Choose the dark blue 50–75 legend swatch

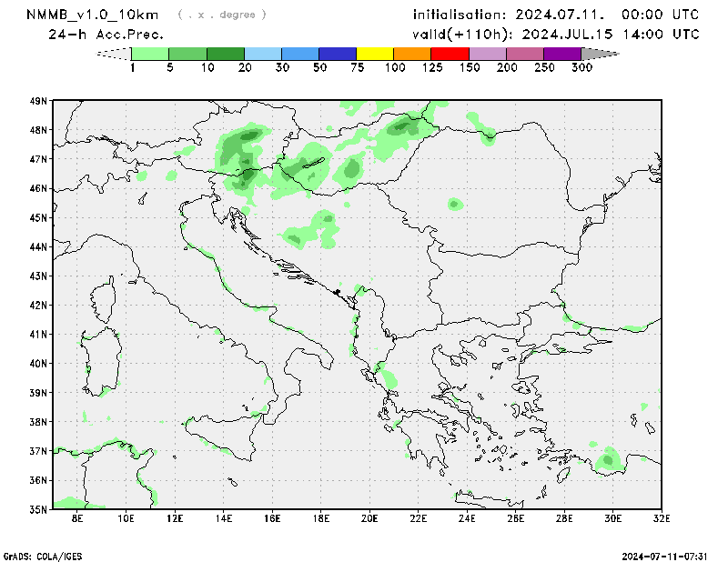338,54
